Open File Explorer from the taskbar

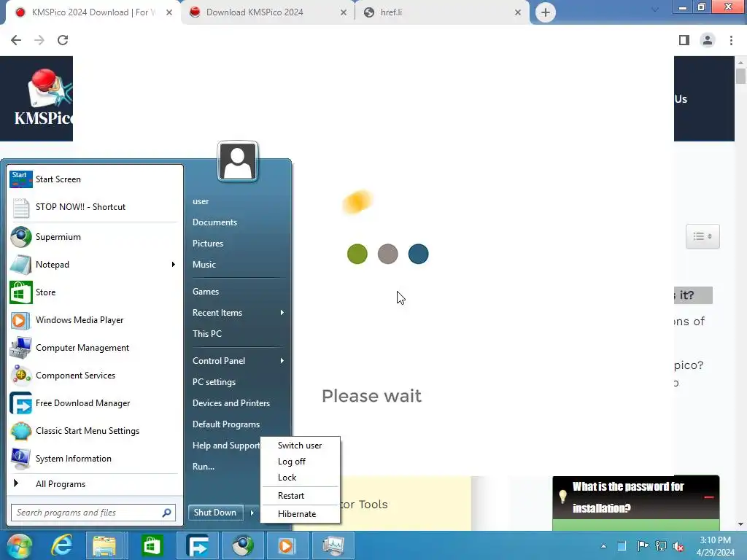tap(104, 545)
